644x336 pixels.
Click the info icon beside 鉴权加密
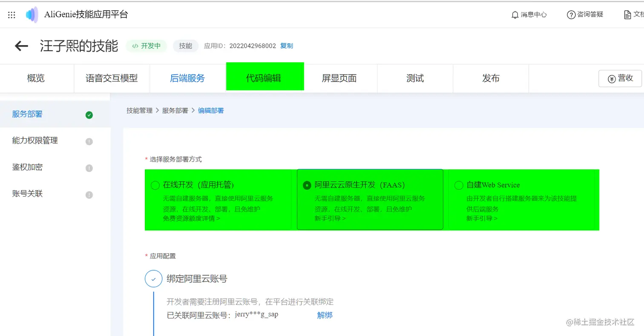[89, 168]
